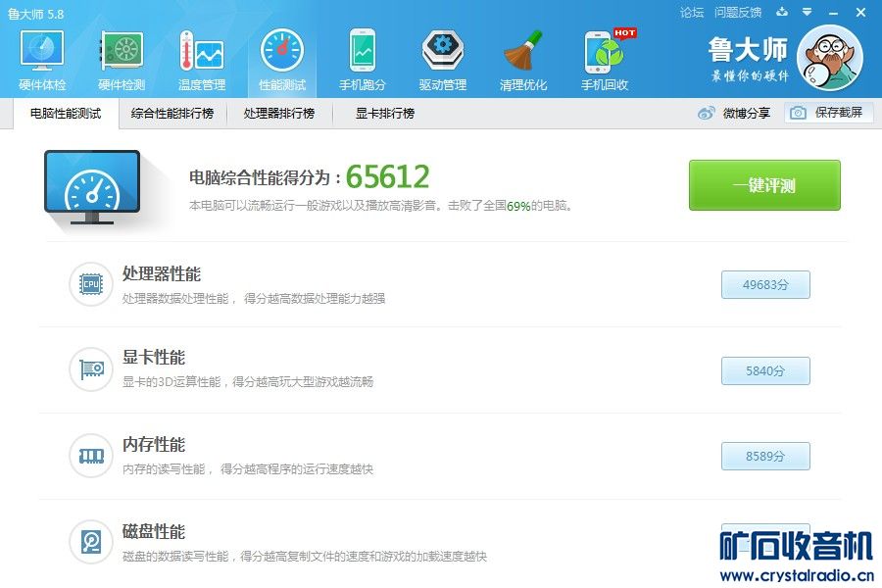This screenshot has height=588, width=882.
Task: Click the graphics card icon beside 显卡性能
Action: (x=91, y=369)
